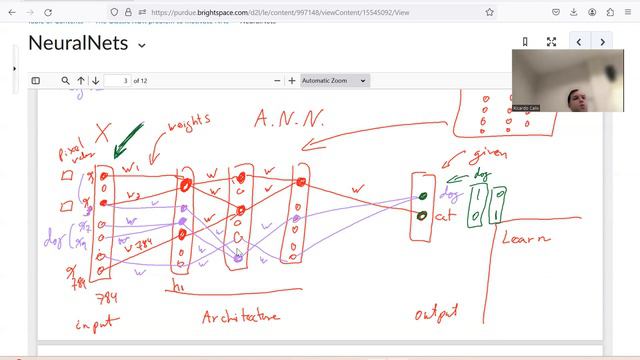This screenshot has height=360, width=640.
Task: Enter fullscreen view for the content
Action: tap(551, 42)
